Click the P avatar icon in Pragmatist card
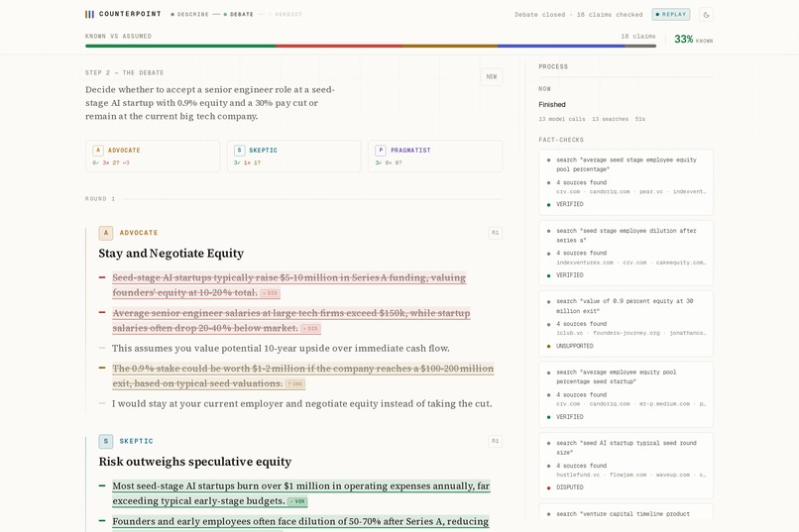The image size is (799, 532). click(380, 151)
